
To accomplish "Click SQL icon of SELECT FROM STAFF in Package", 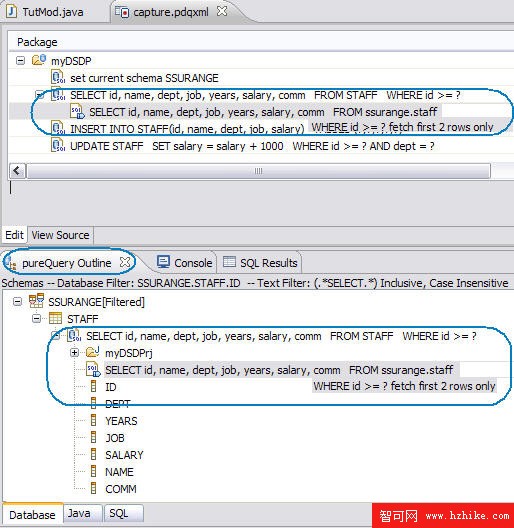I will click(x=58, y=95).
